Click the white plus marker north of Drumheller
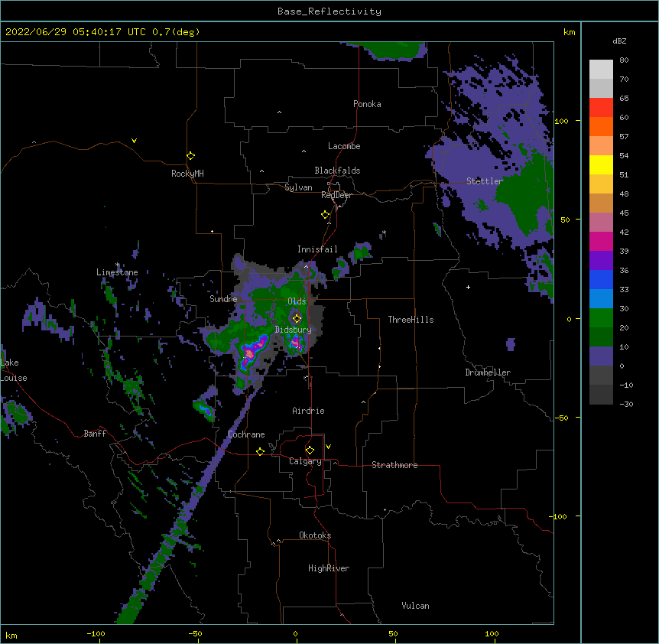 tap(468, 287)
